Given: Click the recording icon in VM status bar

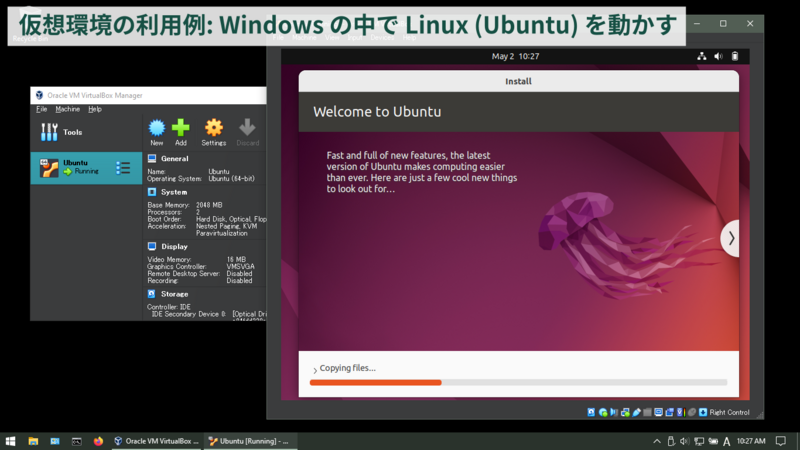Looking at the screenshot, I should [670, 412].
